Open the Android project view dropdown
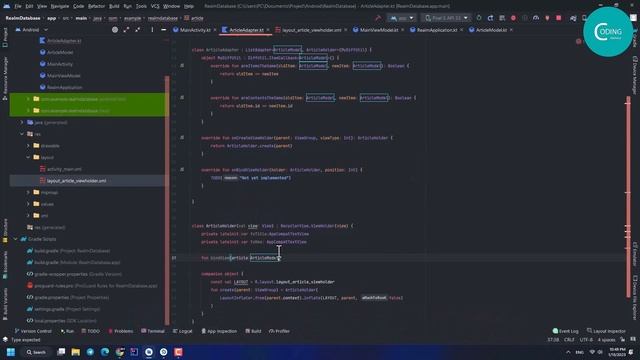The image size is (640, 360). 32,30
